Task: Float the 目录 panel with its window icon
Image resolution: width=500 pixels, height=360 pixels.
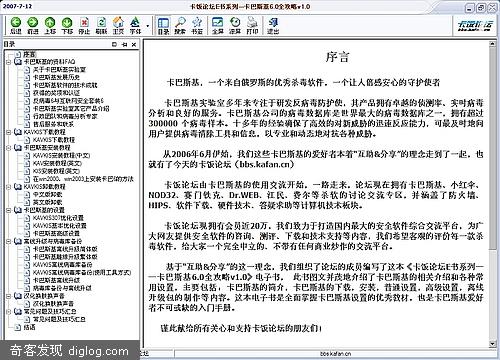Action: click(x=114, y=44)
